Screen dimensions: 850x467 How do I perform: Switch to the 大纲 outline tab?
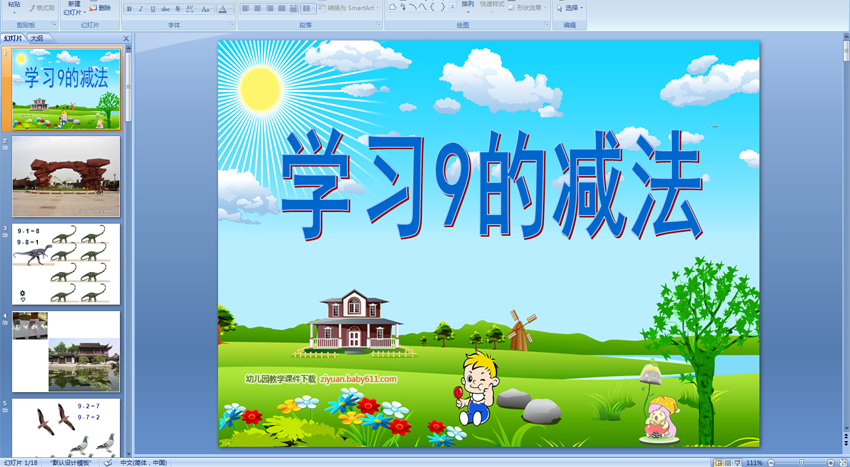pyautogui.click(x=37, y=39)
